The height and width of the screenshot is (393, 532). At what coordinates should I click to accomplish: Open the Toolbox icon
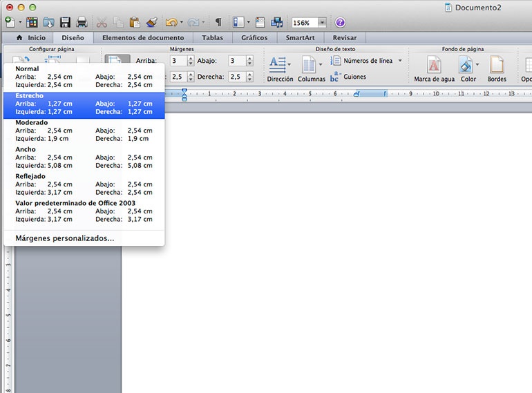tap(260, 22)
